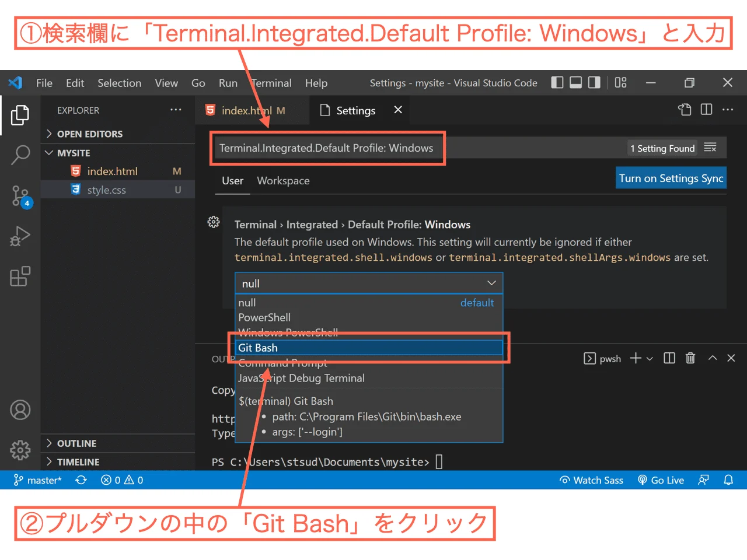Screen dimensions: 747x560
Task: Maximize the terminal panel with the chevron
Action: coord(713,358)
